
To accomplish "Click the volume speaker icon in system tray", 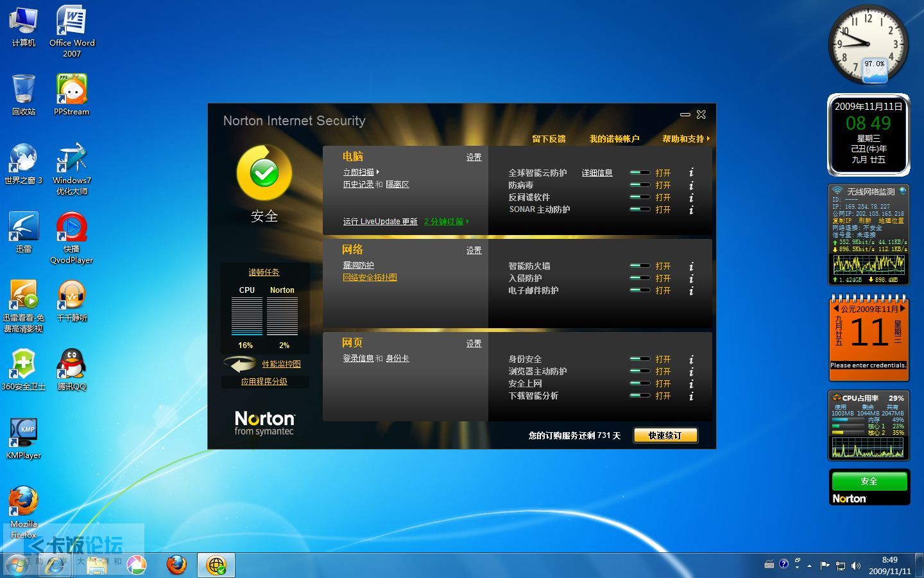I will 856,566.
